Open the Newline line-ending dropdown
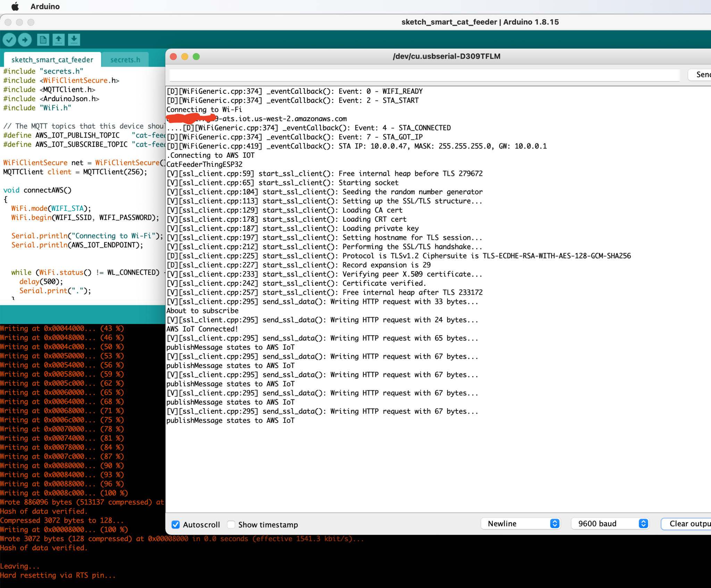The width and height of the screenshot is (711, 588). [x=520, y=523]
